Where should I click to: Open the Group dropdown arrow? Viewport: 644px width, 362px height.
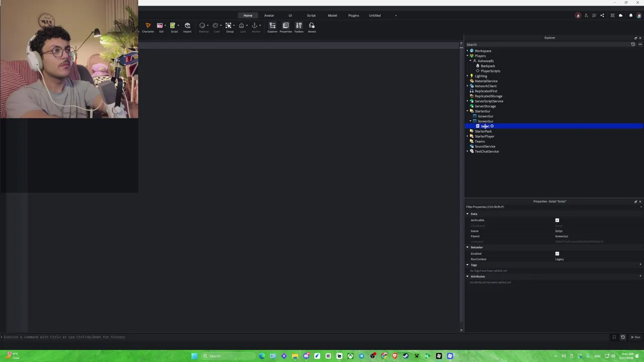click(234, 25)
